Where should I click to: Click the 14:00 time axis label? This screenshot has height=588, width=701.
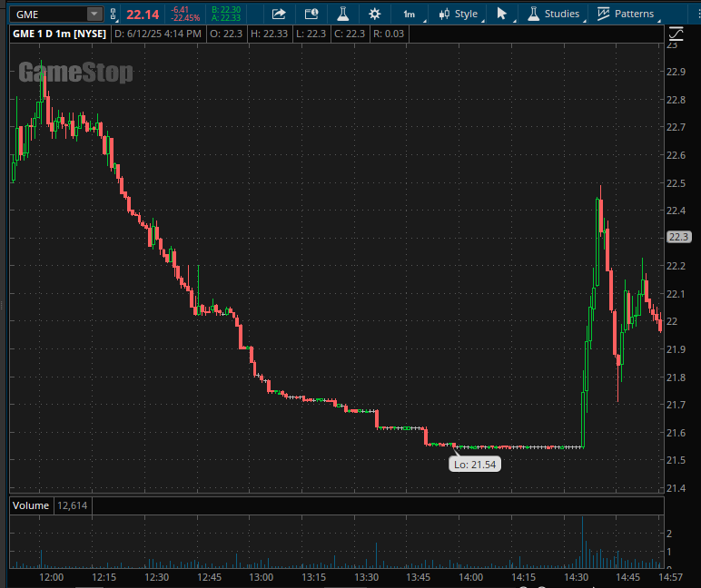[470, 577]
